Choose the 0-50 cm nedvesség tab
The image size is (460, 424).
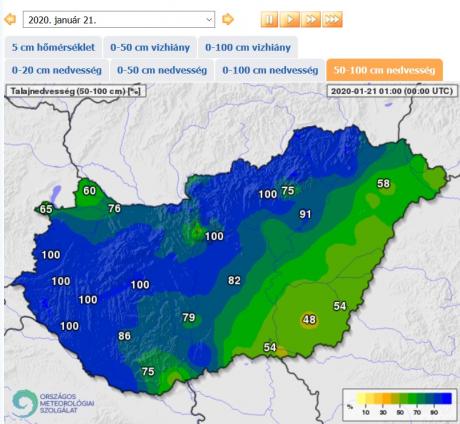162,70
